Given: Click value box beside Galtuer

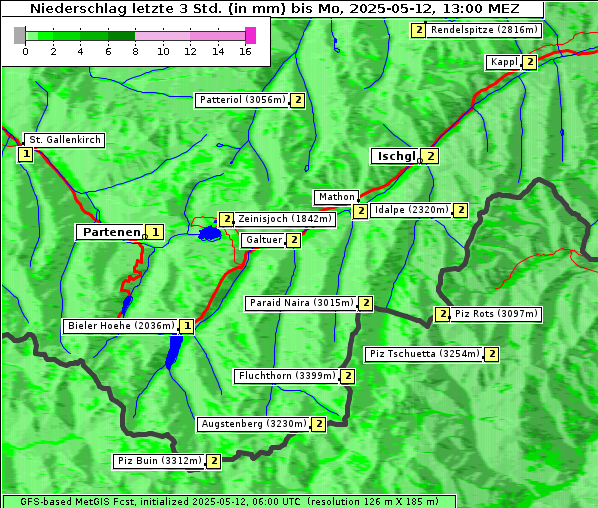Looking at the screenshot, I should point(294,241).
